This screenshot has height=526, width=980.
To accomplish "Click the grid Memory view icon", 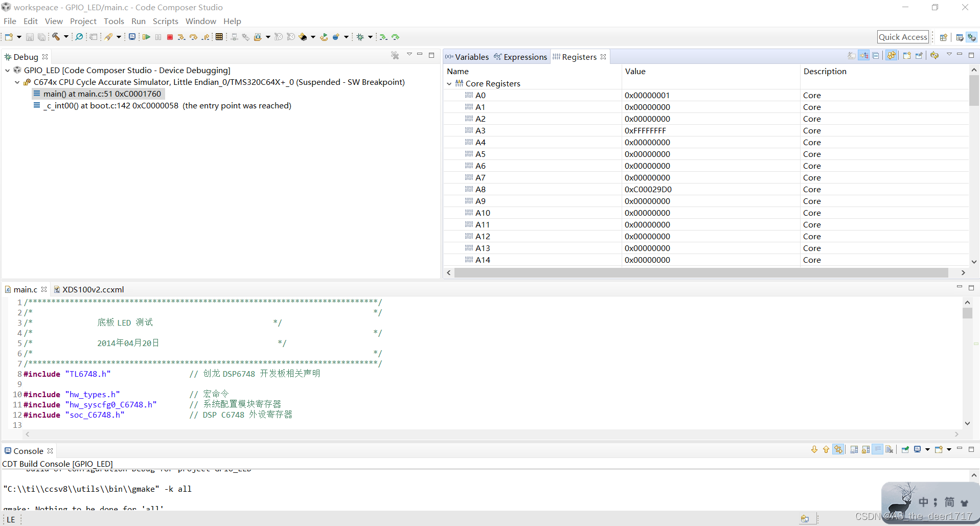I will pyautogui.click(x=219, y=37).
